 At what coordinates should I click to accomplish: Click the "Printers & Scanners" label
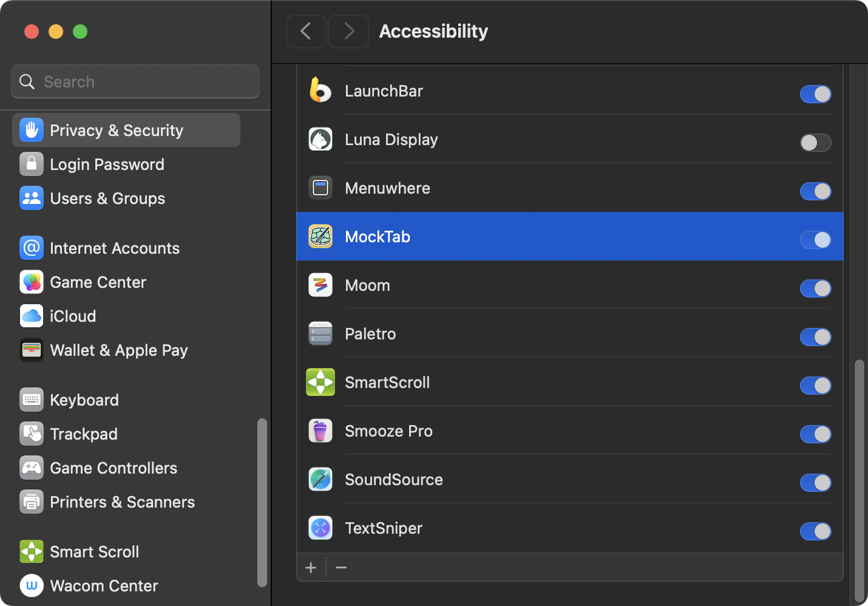(x=123, y=502)
